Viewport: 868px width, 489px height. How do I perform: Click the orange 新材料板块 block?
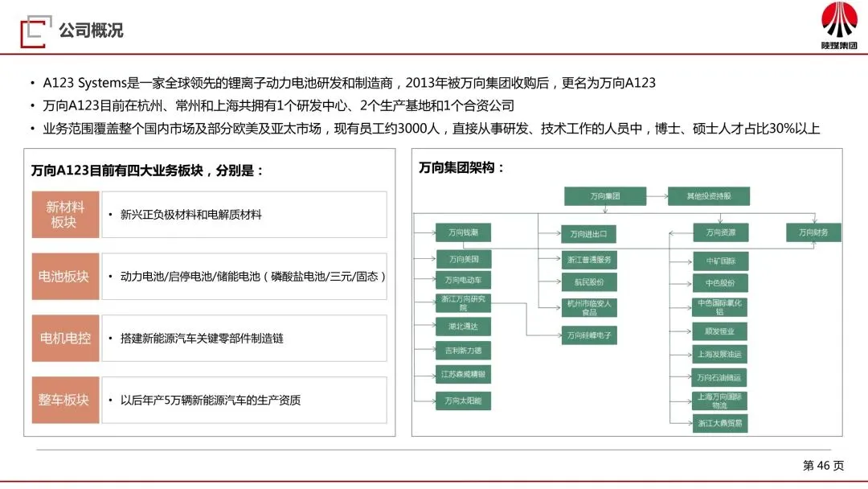(65, 215)
